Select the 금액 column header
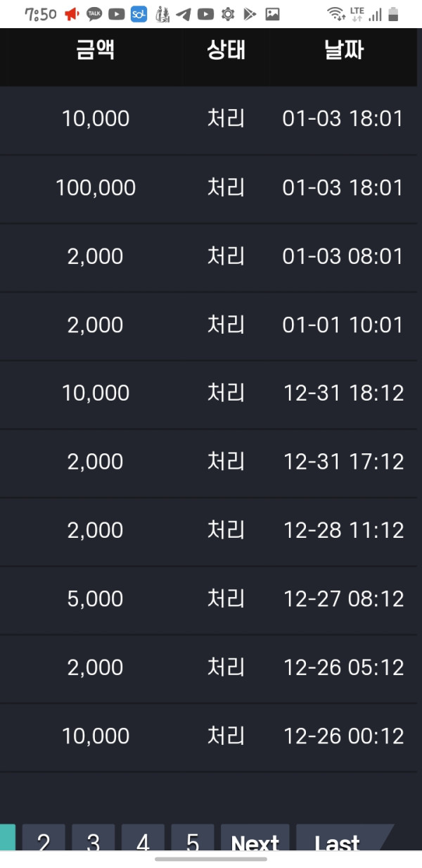The image size is (422, 868). click(x=96, y=51)
